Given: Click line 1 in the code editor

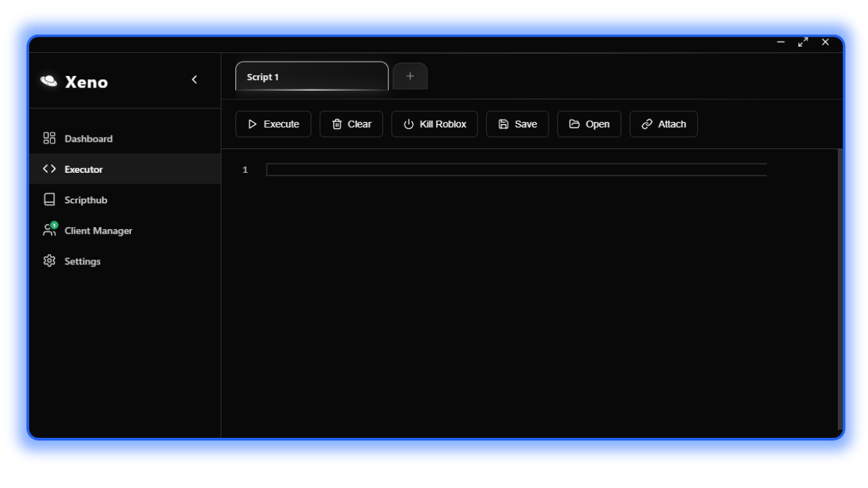Looking at the screenshot, I should click(517, 169).
